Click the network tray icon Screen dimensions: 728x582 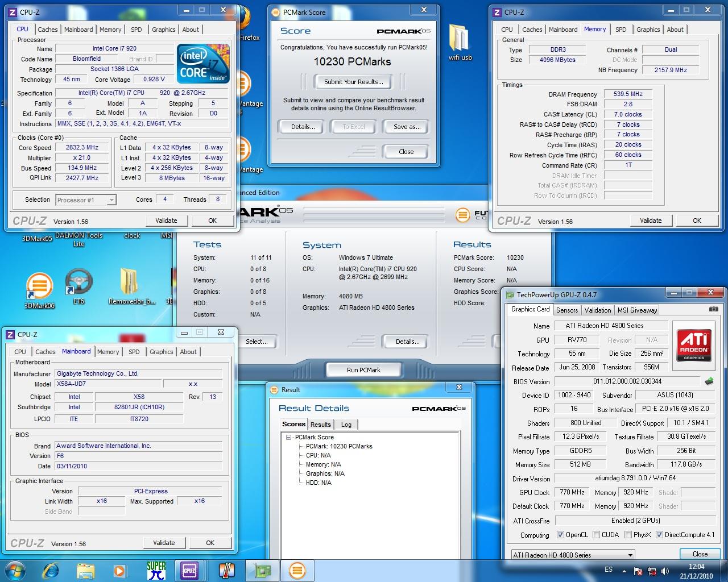coord(652,571)
